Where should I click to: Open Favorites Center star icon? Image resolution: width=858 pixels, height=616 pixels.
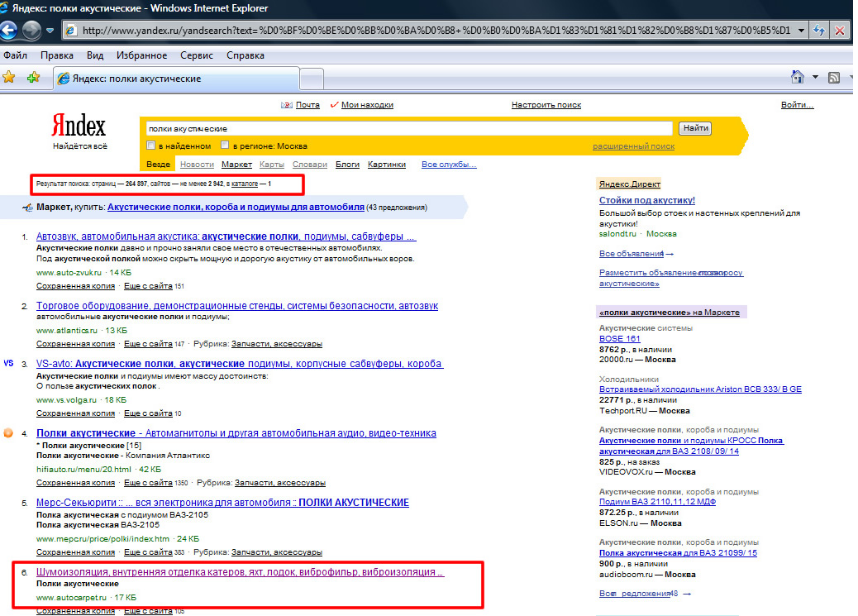tap(9, 77)
